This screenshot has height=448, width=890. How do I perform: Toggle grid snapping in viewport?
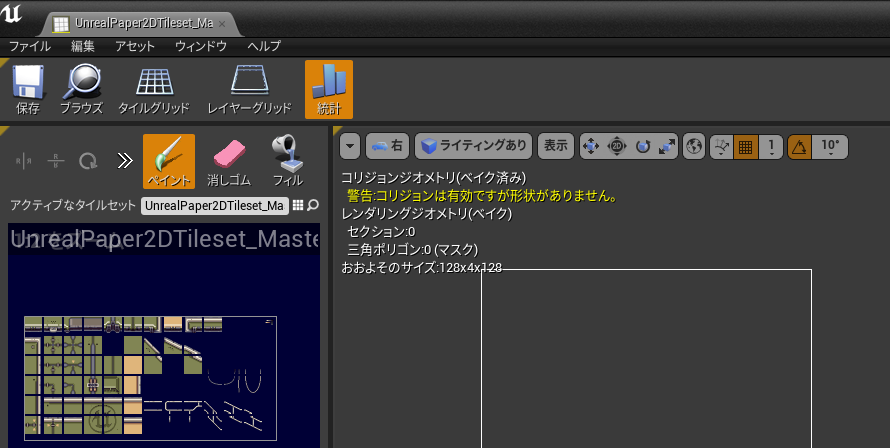[x=745, y=147]
